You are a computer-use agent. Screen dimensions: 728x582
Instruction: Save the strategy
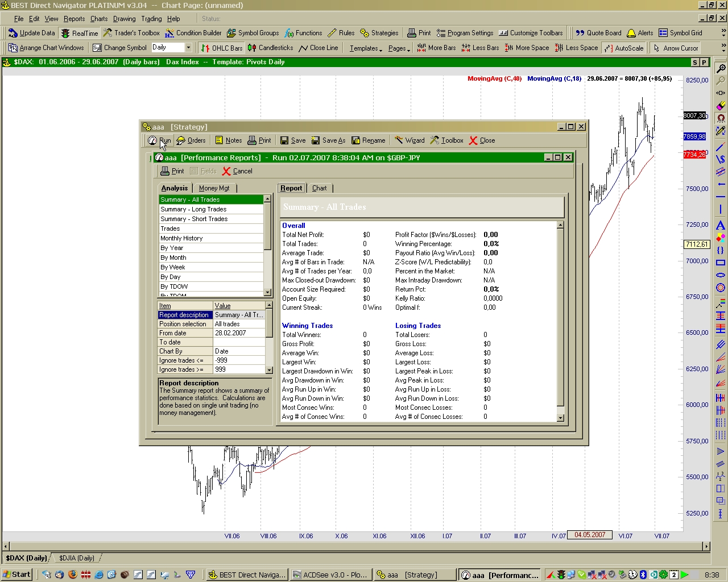(x=293, y=140)
